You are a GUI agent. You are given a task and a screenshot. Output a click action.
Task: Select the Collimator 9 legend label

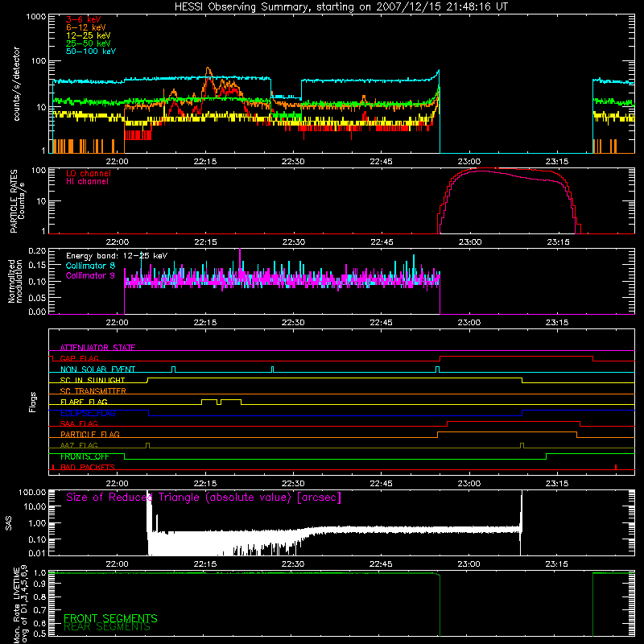(x=90, y=275)
